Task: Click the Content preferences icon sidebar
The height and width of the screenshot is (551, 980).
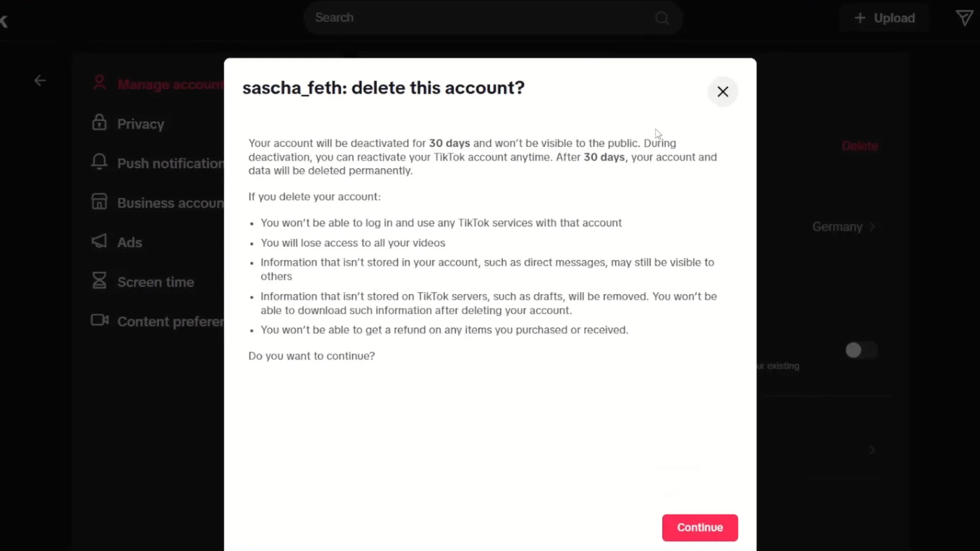Action: pyautogui.click(x=100, y=321)
